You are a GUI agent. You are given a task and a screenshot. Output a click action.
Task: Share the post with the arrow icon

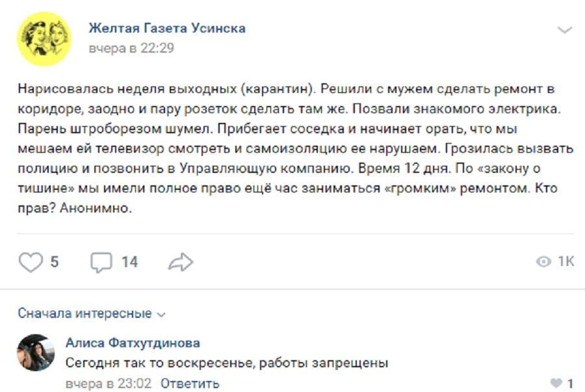pos(181,262)
